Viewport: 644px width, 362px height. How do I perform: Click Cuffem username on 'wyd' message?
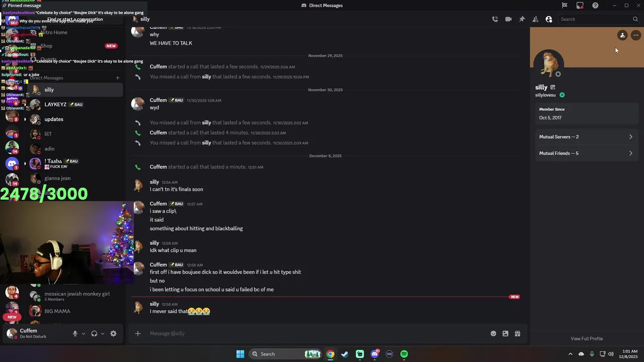pyautogui.click(x=158, y=100)
